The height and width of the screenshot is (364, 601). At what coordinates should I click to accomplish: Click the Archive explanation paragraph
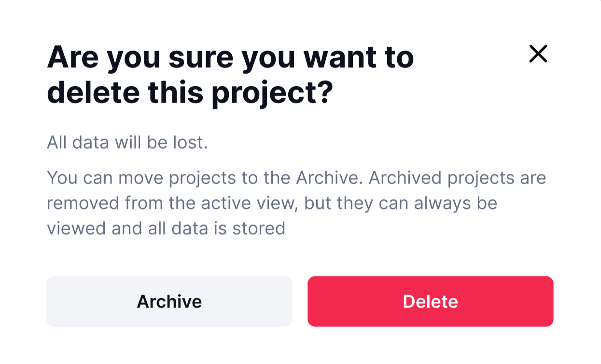point(296,203)
